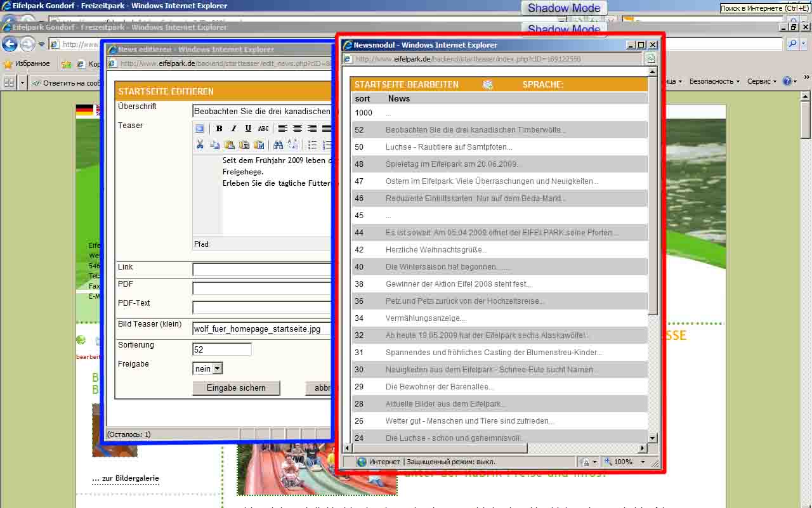Open news 'Spieletag im Eifelpark am 20.06.2009'
Image resolution: width=812 pixels, height=508 pixels.
coord(452,164)
